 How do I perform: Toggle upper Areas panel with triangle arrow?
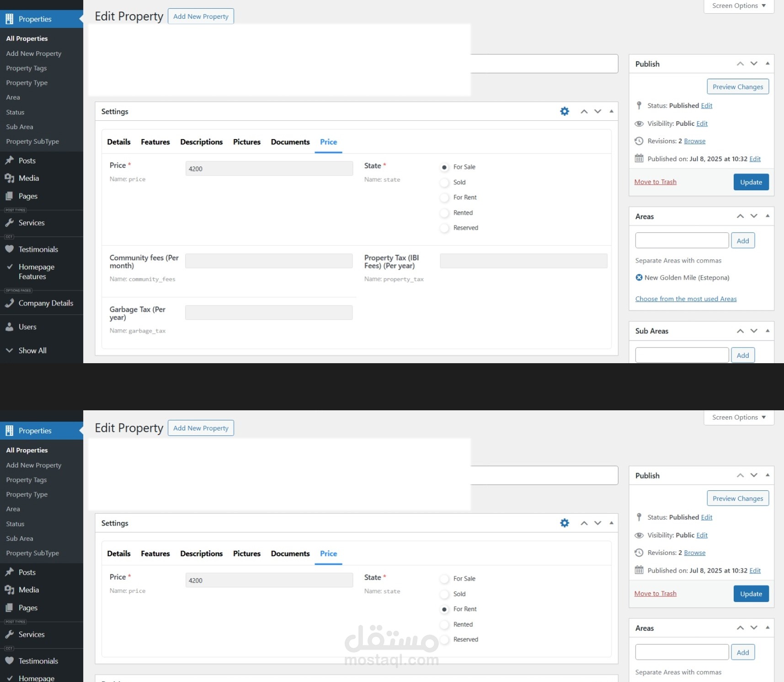pyautogui.click(x=768, y=216)
